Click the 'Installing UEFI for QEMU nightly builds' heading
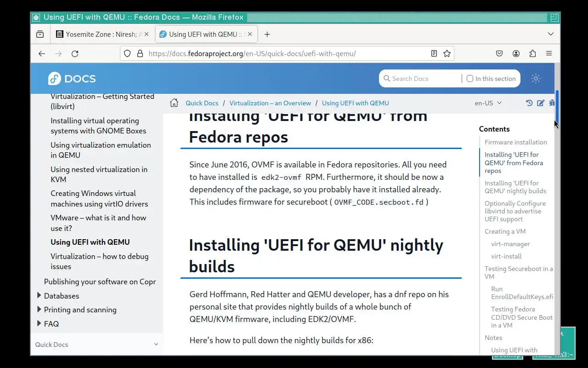The height and width of the screenshot is (368, 588). [316, 256]
